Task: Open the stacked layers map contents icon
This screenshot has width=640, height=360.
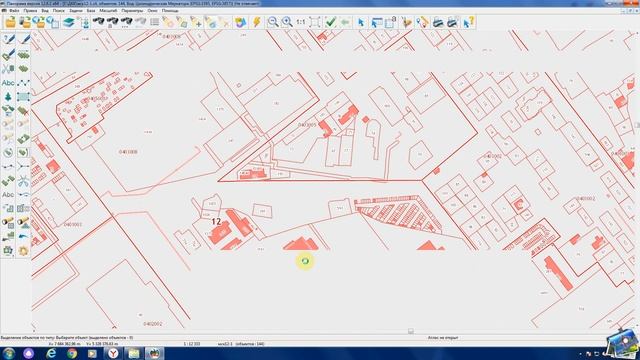Action: 69,22
